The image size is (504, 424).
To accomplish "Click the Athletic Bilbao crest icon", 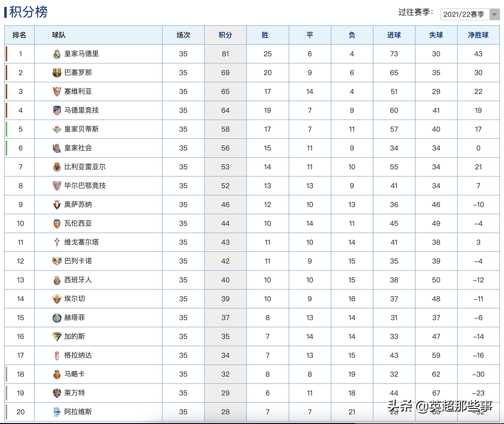I will pyautogui.click(x=57, y=186).
